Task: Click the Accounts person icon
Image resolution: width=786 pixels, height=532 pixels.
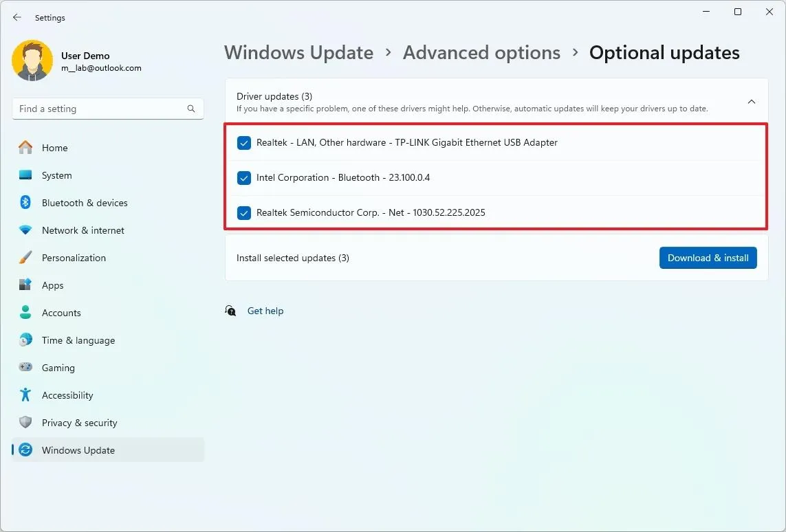Action: click(25, 313)
